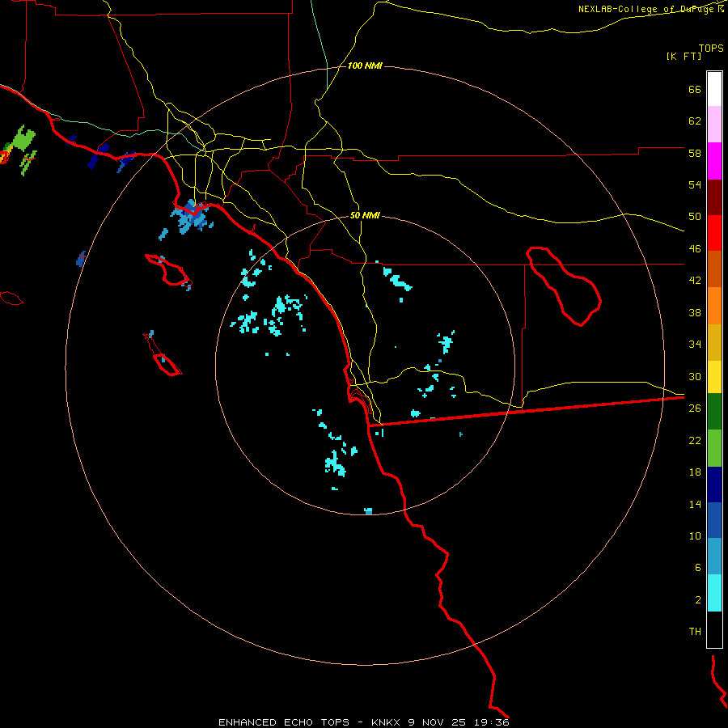Pick the cyan legend swatch
728x728 pixels.
click(x=714, y=593)
